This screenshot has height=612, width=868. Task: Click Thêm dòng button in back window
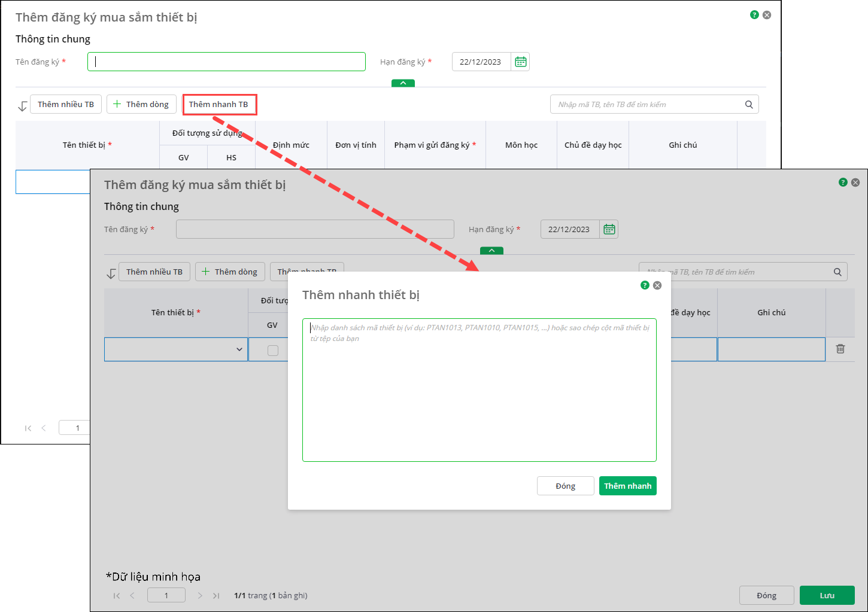tap(142, 104)
